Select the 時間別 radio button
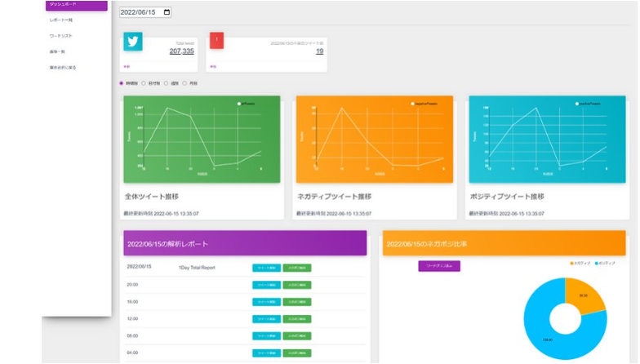The image size is (640, 364). coord(122,82)
